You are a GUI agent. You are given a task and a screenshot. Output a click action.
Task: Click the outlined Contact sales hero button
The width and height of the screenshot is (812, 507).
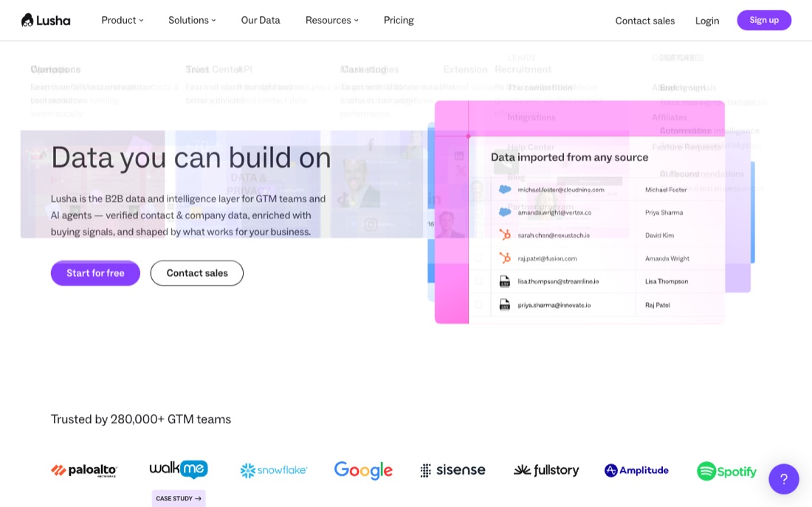tap(197, 273)
